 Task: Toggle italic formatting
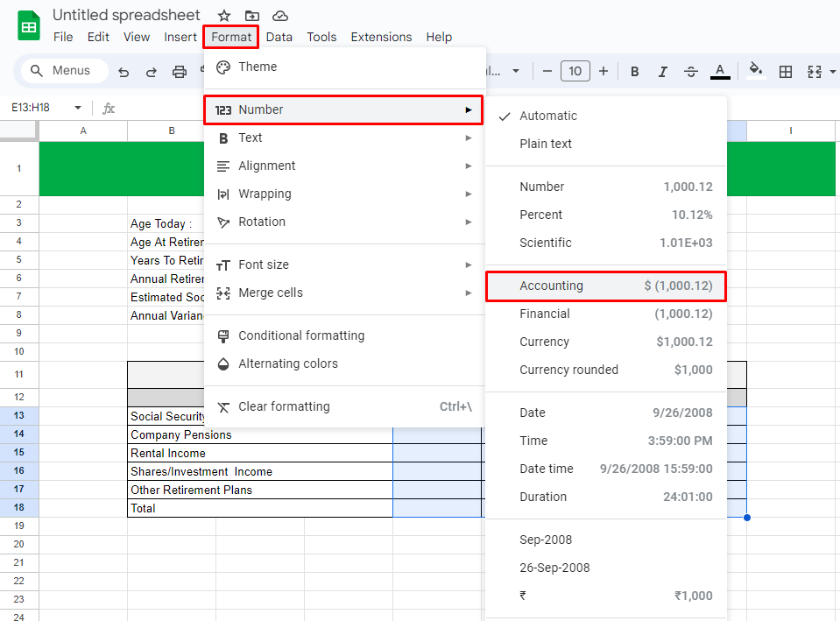pos(663,71)
